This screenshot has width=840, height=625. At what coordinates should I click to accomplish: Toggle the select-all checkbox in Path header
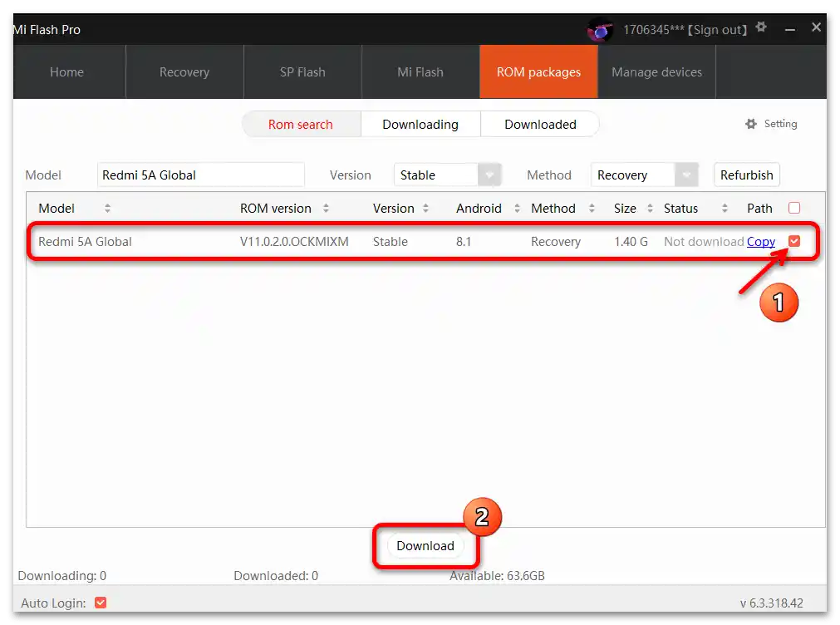coord(794,208)
